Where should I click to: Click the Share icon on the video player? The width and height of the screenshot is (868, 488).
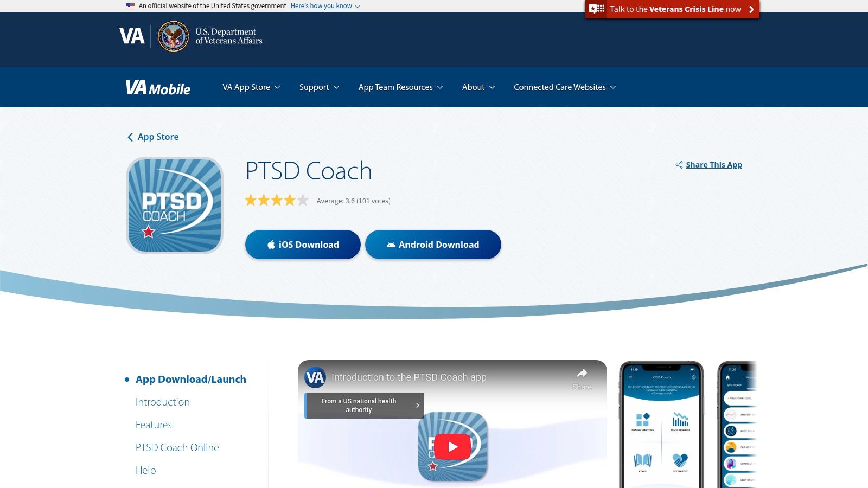[582, 374]
